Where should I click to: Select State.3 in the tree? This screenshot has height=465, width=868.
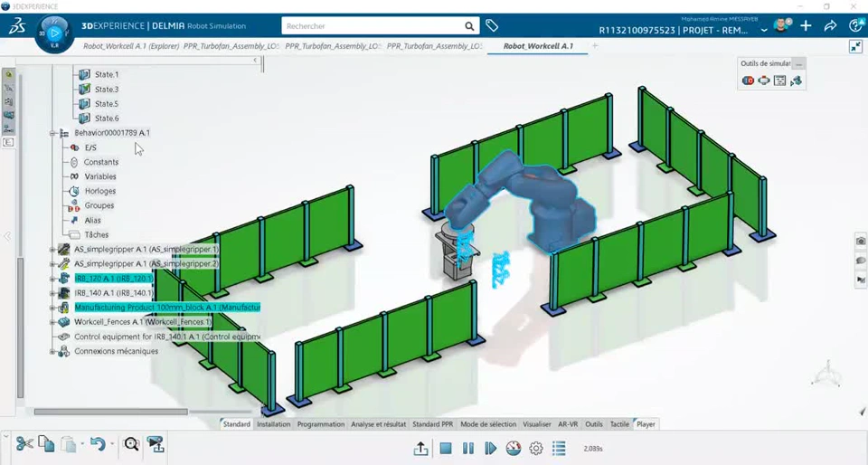(107, 90)
